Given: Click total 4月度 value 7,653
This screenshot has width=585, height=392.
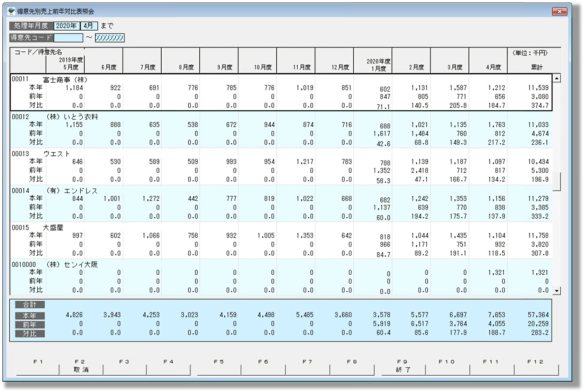Looking at the screenshot, I should (496, 315).
